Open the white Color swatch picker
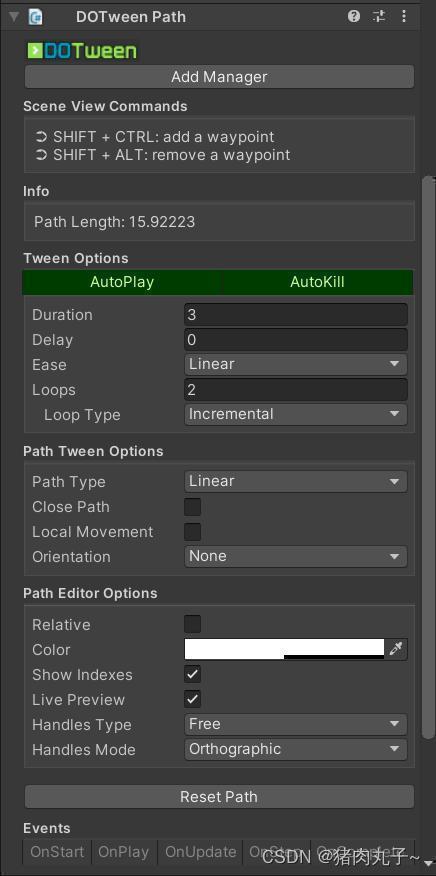 (x=285, y=649)
